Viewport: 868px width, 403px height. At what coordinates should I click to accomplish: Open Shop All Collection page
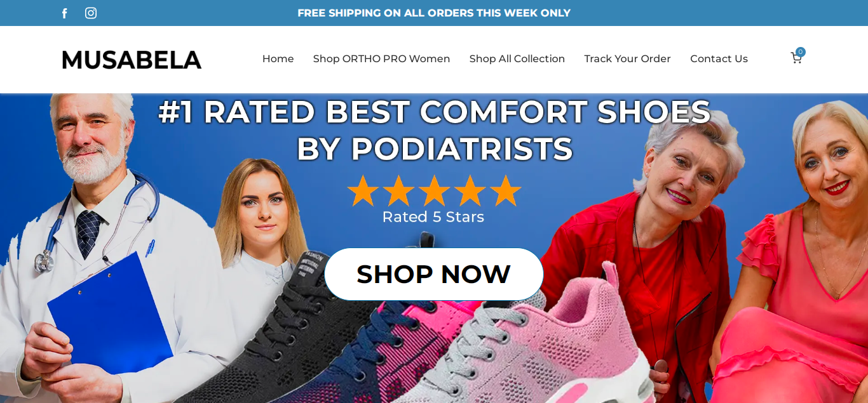coord(517,59)
